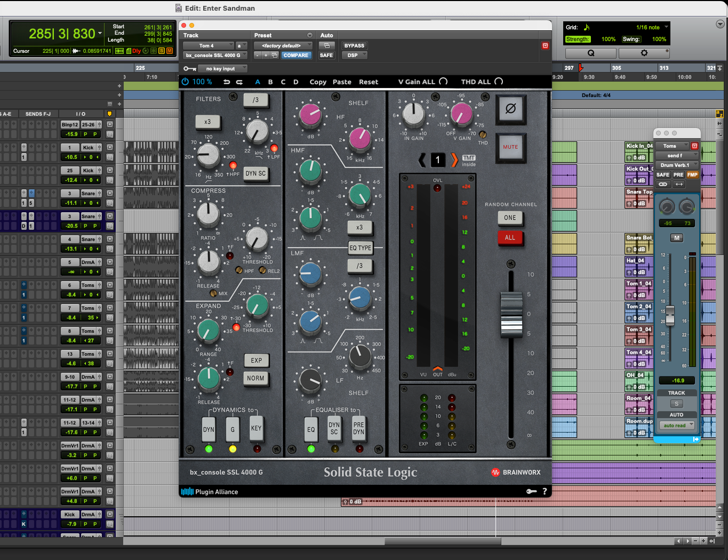This screenshot has width=728, height=560.
Task: Toggle the KEY dynamics button
Action: 257,428
